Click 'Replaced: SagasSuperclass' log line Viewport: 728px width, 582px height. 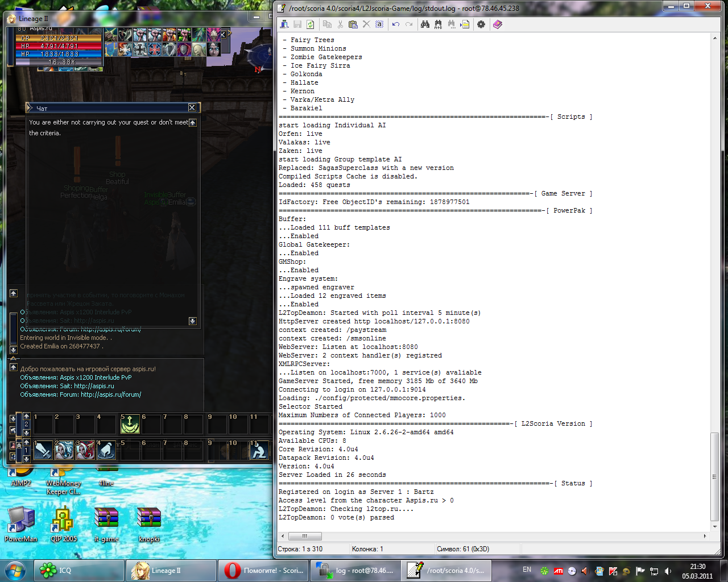coord(366,168)
